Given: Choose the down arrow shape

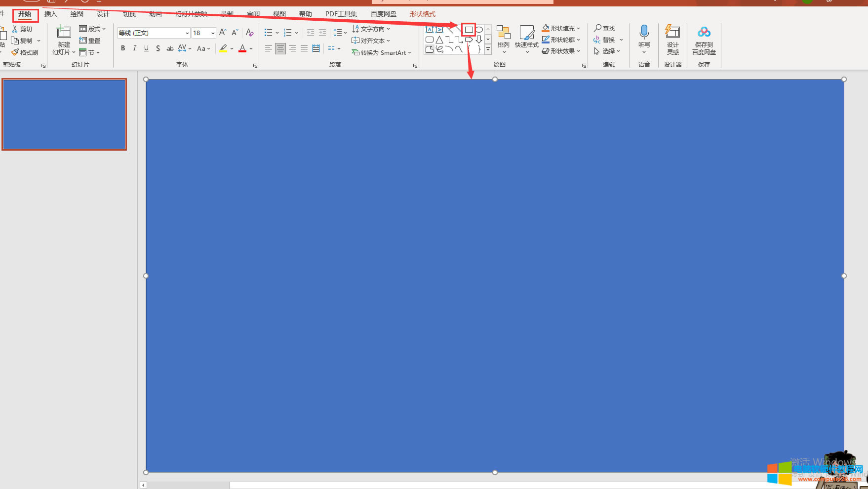Looking at the screenshot, I should (x=479, y=40).
